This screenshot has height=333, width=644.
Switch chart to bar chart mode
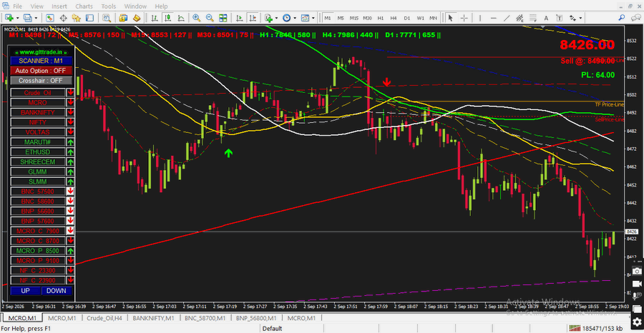point(155,18)
